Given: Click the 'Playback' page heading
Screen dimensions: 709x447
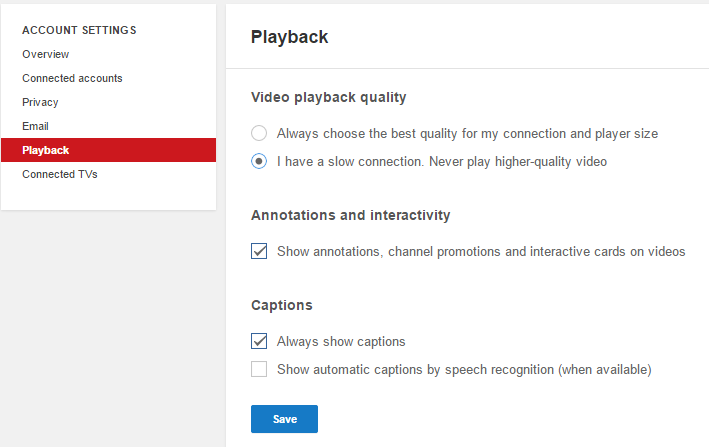Looking at the screenshot, I should coord(289,37).
